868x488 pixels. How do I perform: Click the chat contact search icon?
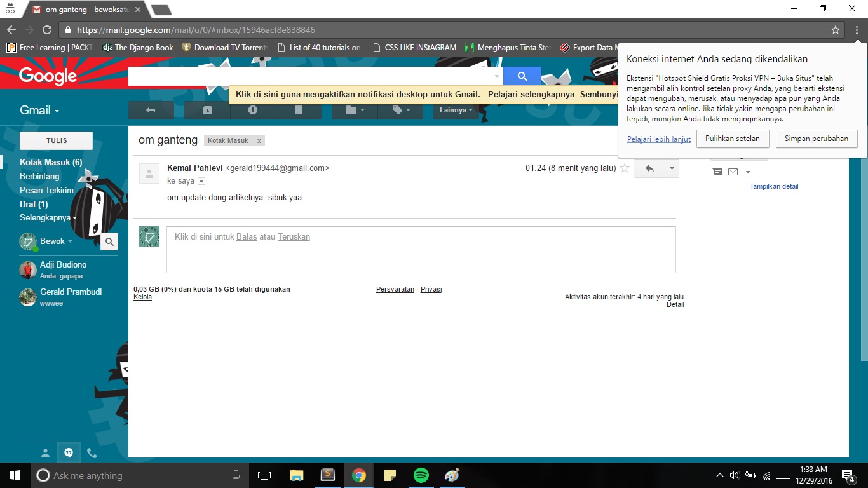tap(109, 241)
